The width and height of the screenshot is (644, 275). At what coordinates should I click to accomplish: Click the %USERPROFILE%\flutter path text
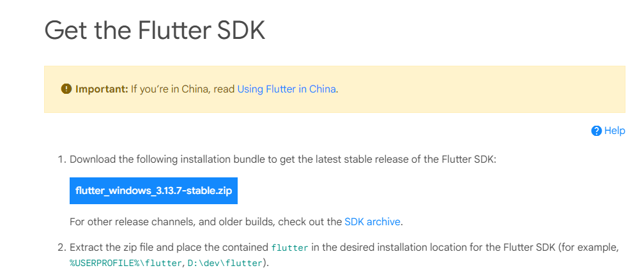(x=125, y=263)
